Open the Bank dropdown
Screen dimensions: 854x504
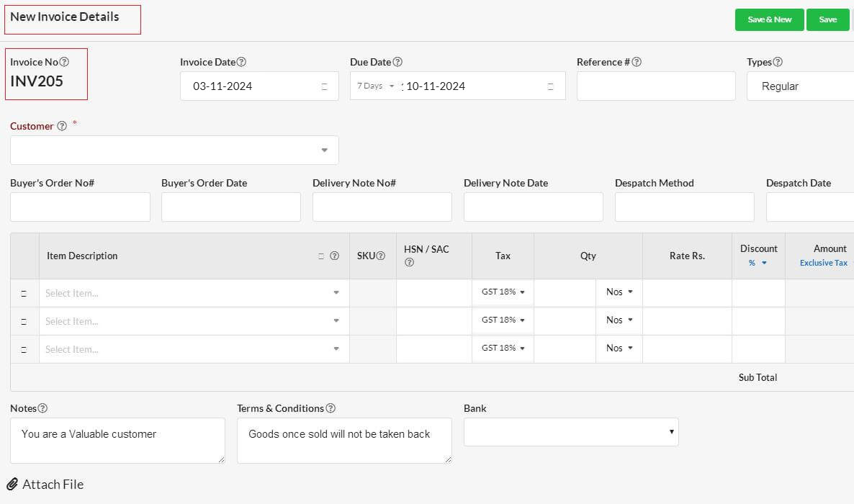tap(571, 432)
